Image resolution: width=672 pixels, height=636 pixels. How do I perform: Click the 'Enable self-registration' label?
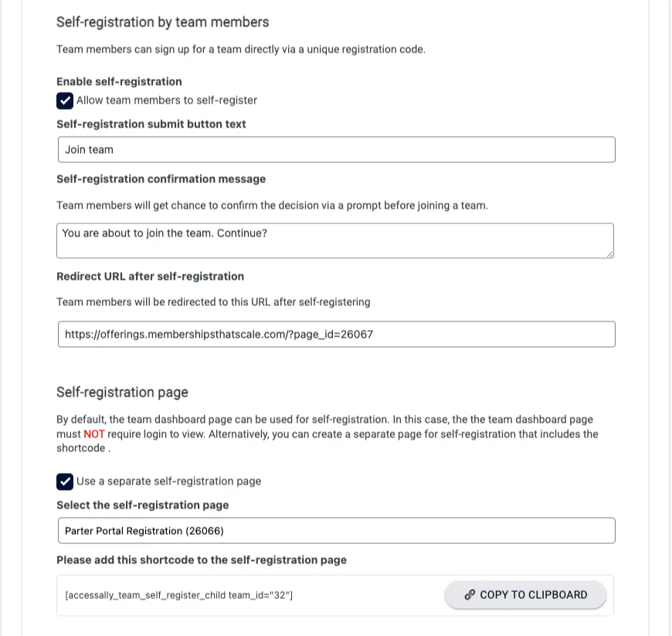coord(119,81)
